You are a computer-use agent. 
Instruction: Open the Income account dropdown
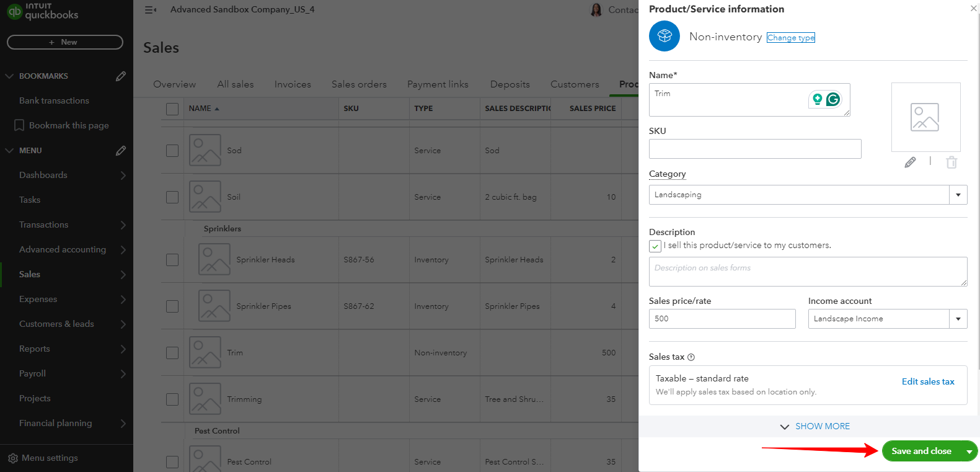(958, 319)
